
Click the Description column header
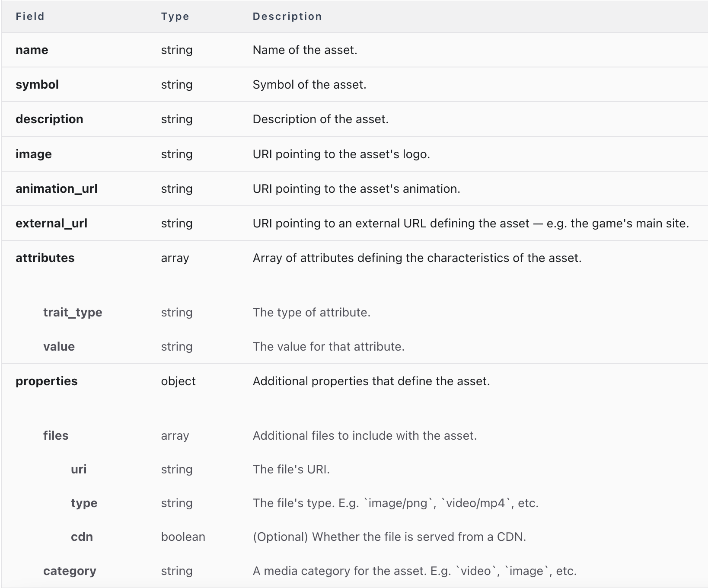click(x=287, y=16)
